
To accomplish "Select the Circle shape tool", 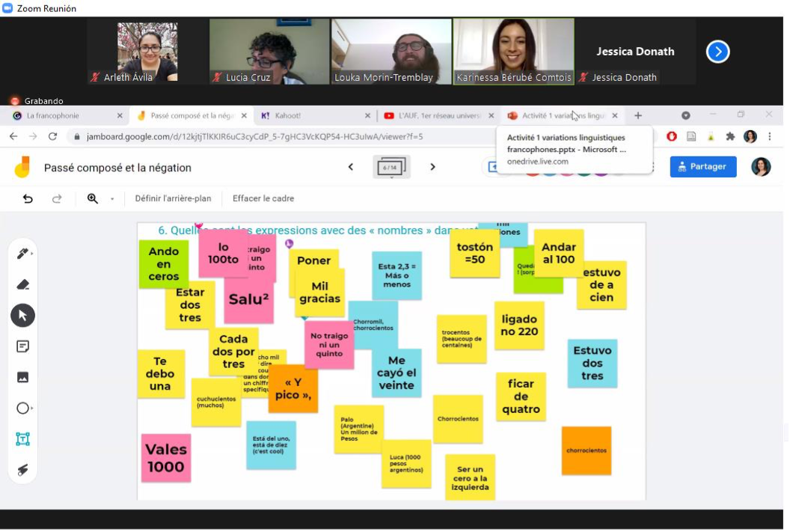I will pyautogui.click(x=22, y=409).
